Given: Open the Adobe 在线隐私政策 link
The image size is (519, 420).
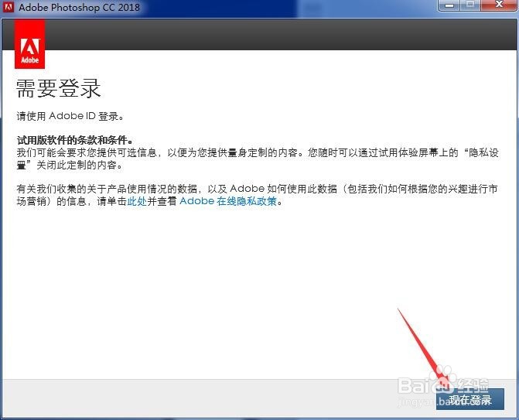Looking at the screenshot, I should pyautogui.click(x=228, y=201).
